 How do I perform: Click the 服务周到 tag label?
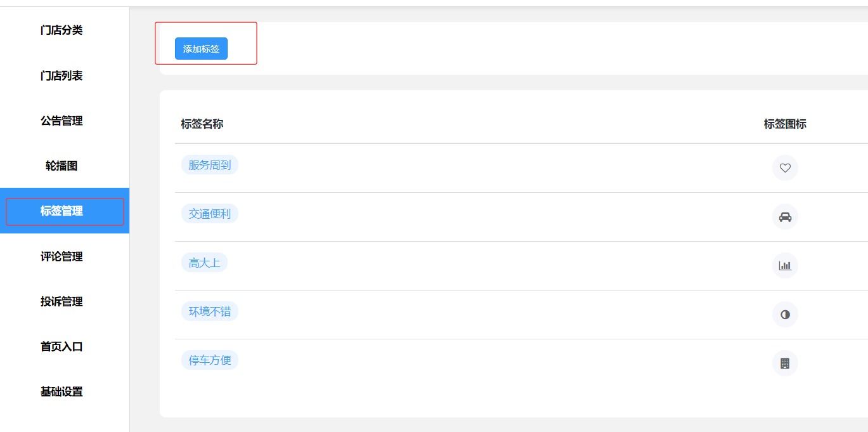click(210, 166)
